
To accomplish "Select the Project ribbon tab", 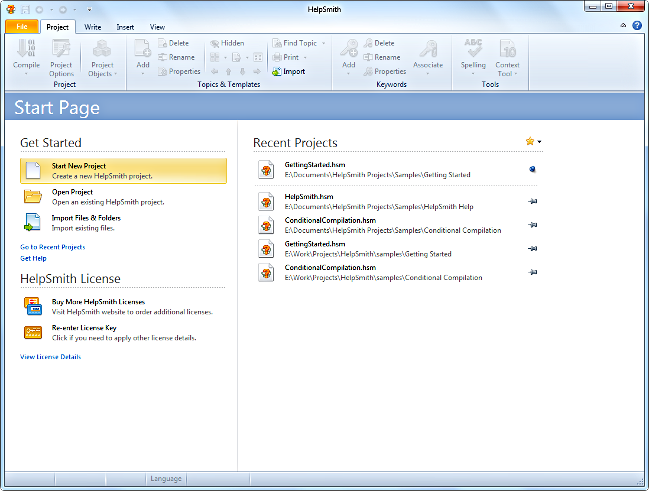I will tap(58, 27).
